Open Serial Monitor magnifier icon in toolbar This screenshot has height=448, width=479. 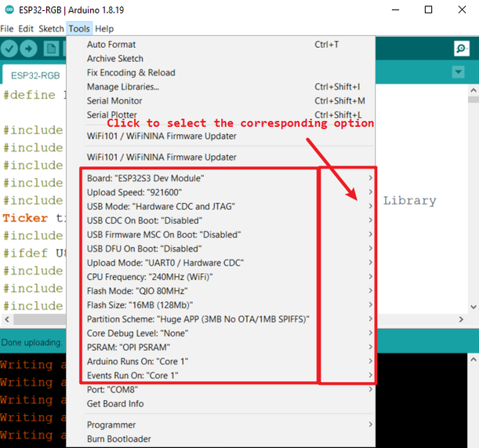point(461,49)
